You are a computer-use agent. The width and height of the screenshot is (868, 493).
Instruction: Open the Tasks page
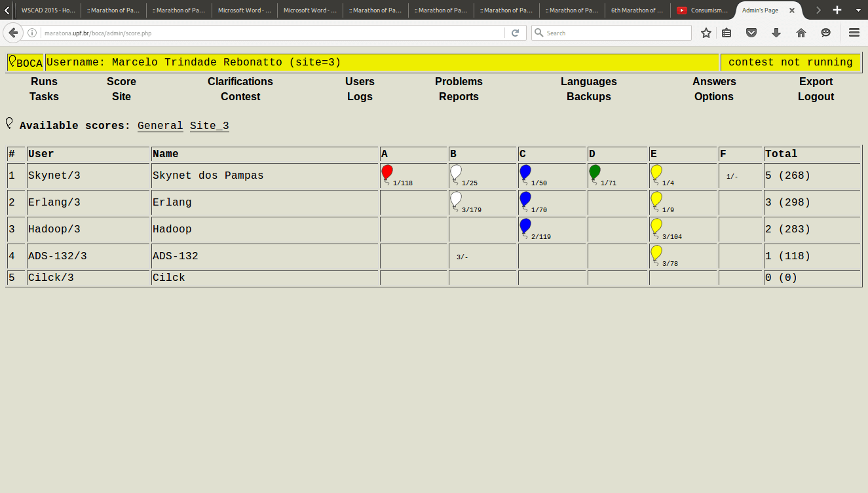tap(44, 96)
